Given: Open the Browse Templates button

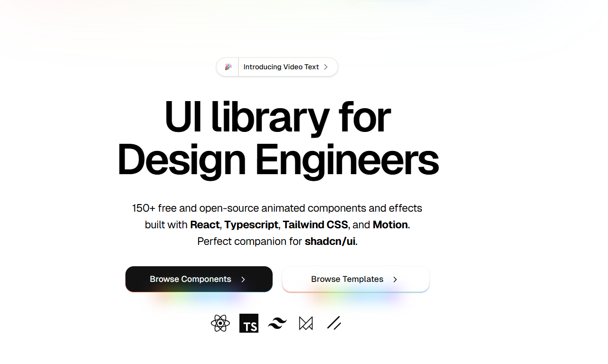Looking at the screenshot, I should tap(347, 279).
